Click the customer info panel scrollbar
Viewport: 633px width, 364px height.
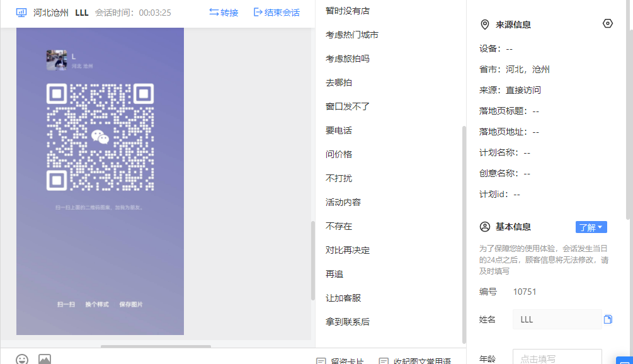(x=627, y=110)
